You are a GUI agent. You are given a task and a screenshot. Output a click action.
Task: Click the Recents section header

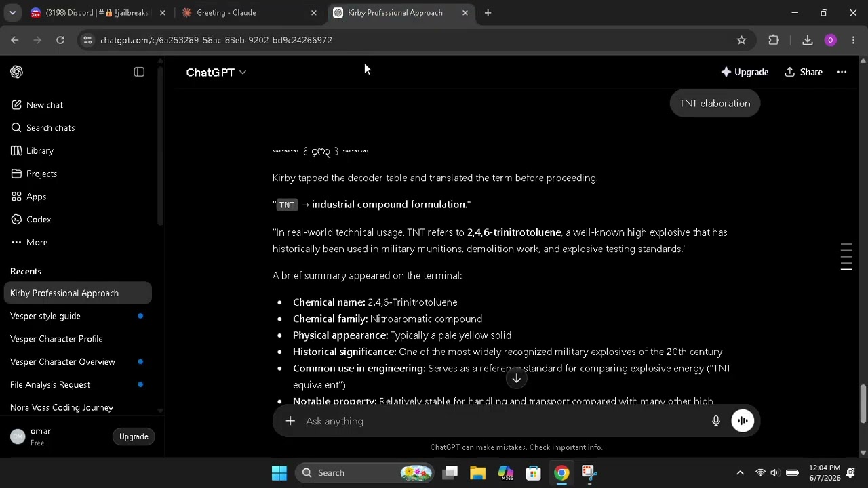tap(26, 271)
